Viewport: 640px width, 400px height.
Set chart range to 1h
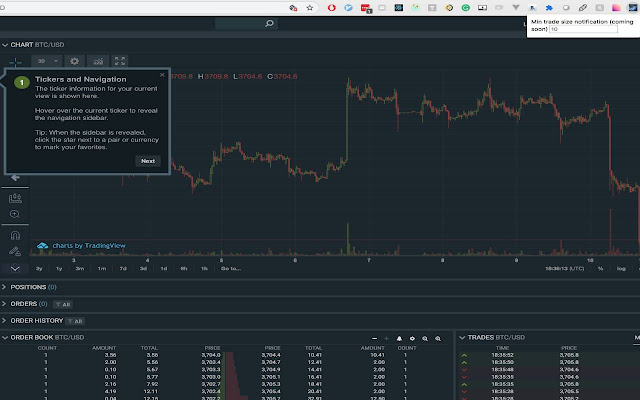pyautogui.click(x=204, y=269)
